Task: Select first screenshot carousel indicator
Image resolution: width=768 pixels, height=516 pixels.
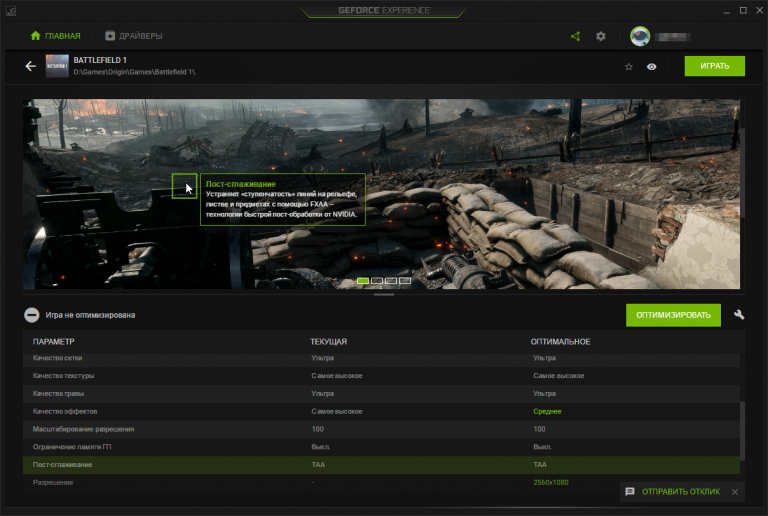Action: [x=363, y=281]
